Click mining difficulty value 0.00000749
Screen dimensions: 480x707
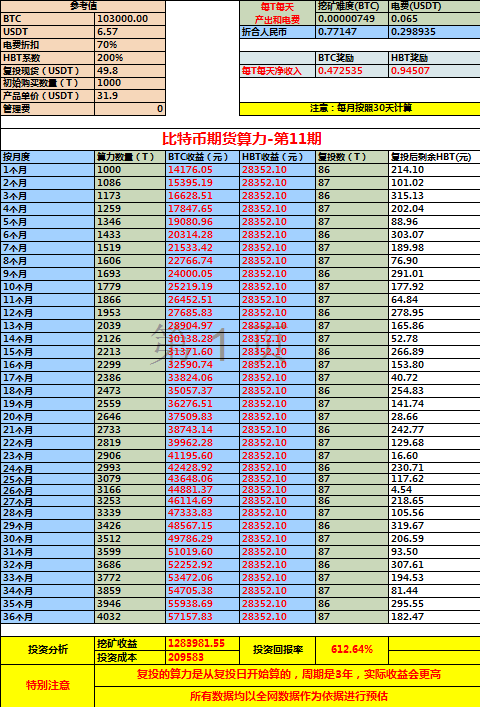(352, 19)
